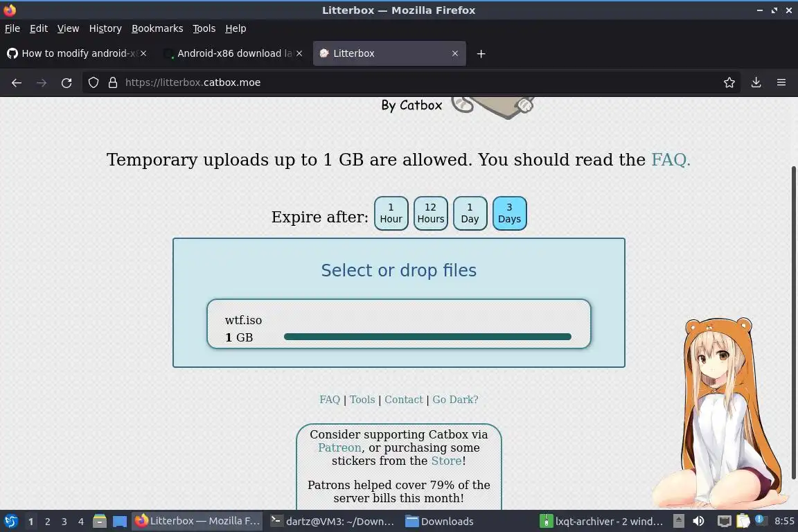Set expiry to 3 Days
The image size is (798, 532).
point(509,213)
